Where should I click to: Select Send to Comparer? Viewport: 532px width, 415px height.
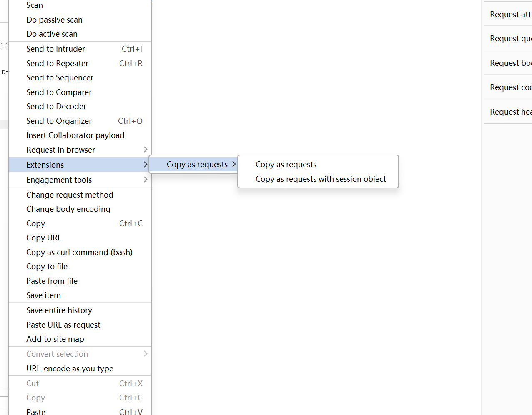point(58,92)
